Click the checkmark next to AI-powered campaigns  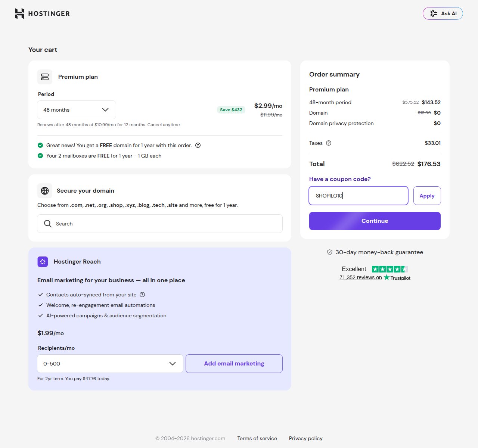point(41,315)
